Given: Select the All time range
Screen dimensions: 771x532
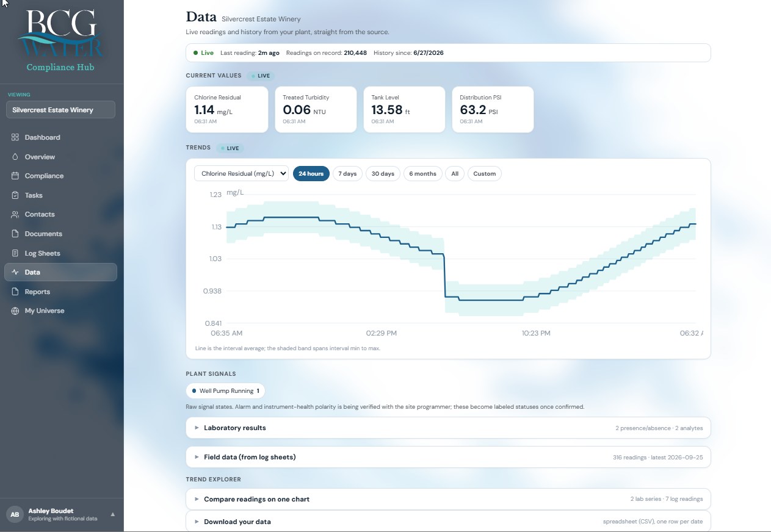Looking at the screenshot, I should pos(455,174).
